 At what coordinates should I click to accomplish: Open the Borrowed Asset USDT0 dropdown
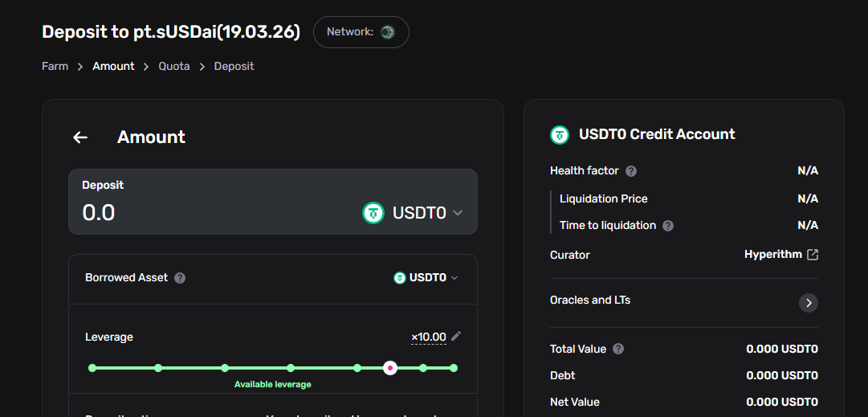(x=426, y=278)
